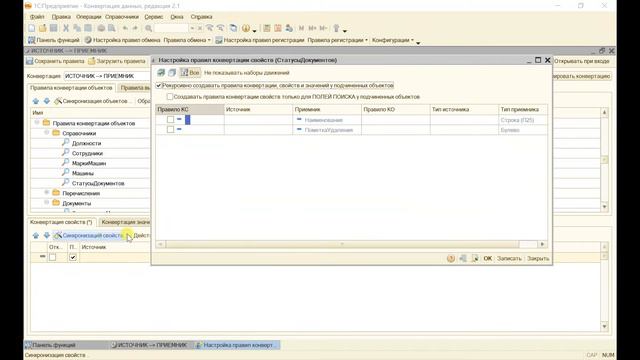Toggle Отк. checkbox in lower table row
The width and height of the screenshot is (640, 360).
click(53, 257)
